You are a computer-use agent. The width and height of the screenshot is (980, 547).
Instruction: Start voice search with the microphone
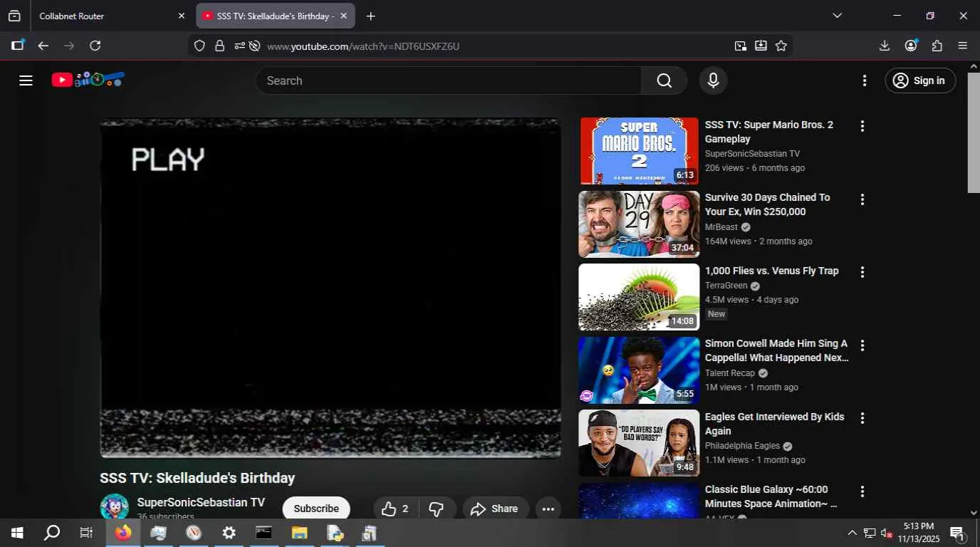pos(713,80)
